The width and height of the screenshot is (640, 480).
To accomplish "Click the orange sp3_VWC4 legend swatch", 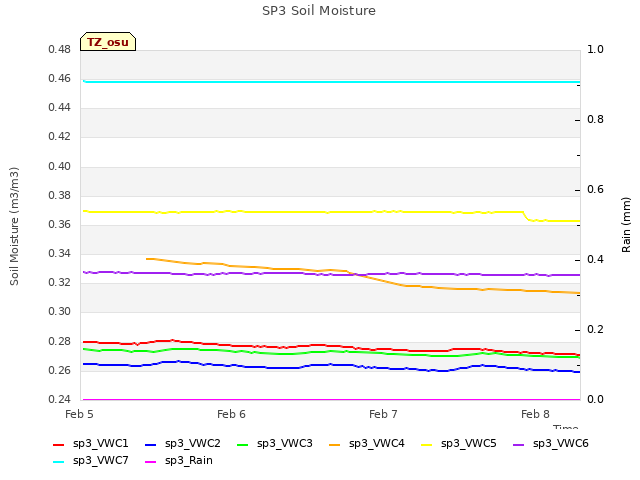I will [x=334, y=444].
